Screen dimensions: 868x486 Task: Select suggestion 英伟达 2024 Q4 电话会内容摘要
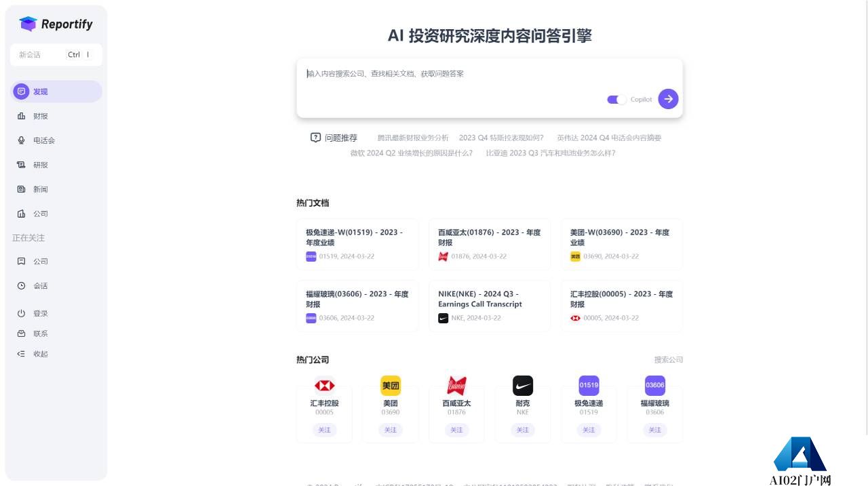coord(609,138)
